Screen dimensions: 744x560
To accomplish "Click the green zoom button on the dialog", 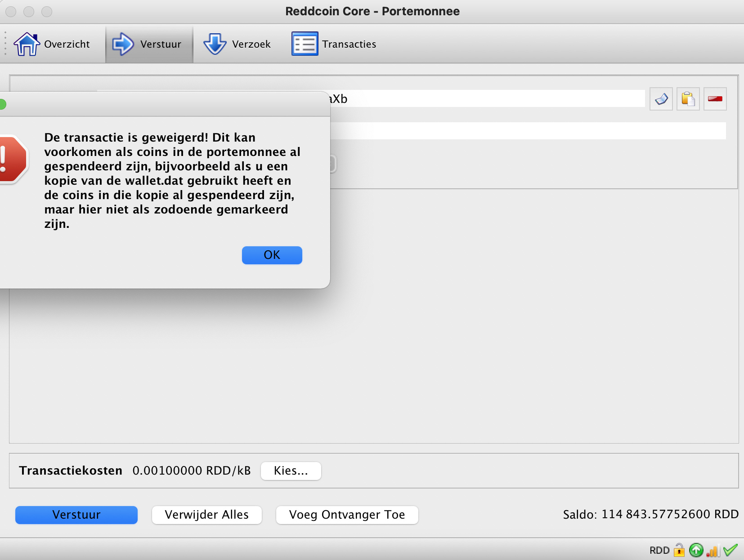I will (x=2, y=105).
